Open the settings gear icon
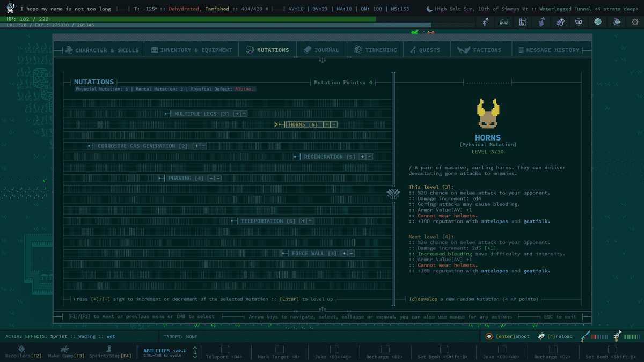This screenshot has width=644, height=362. click(x=635, y=22)
